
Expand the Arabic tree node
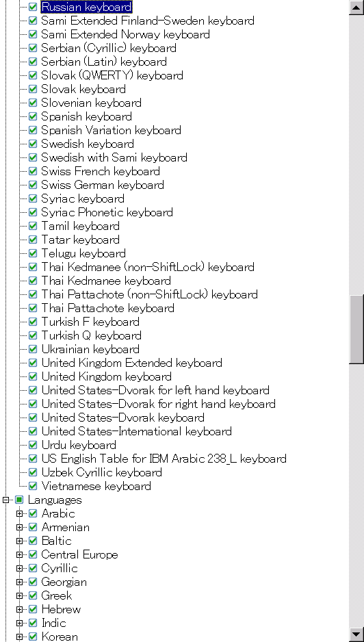pyautogui.click(x=19, y=513)
